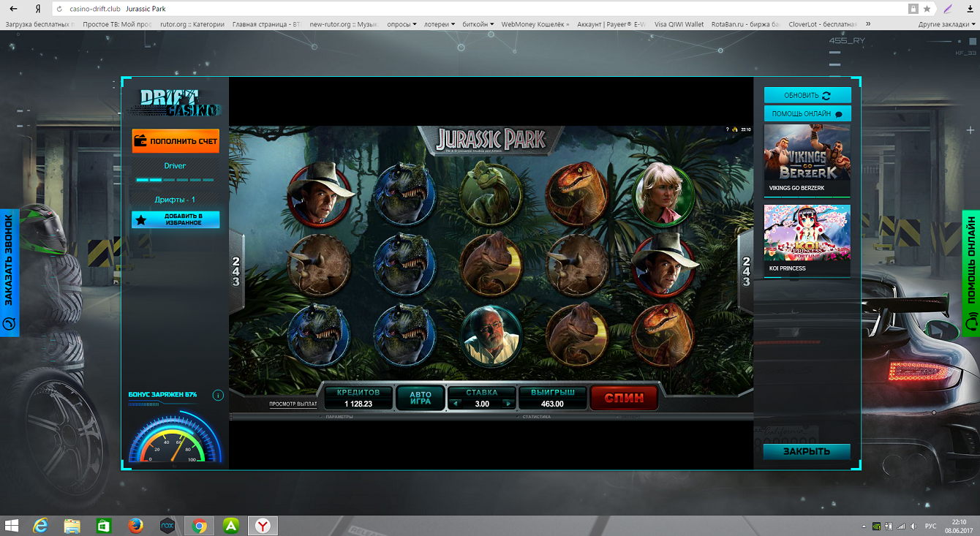Image resolution: width=980 pixels, height=536 pixels.
Task: Show hidden tray icons arrow
Action: pos(864,526)
